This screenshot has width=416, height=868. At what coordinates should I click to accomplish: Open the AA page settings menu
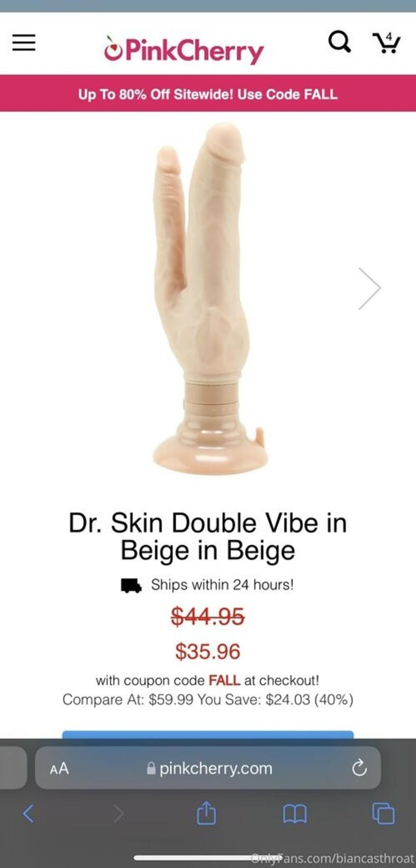(x=59, y=768)
